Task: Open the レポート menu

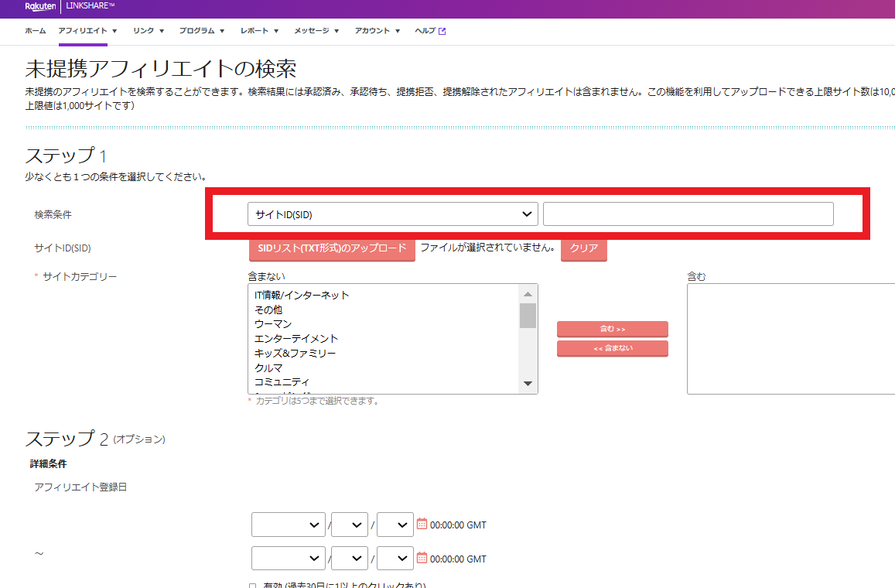Action: tap(259, 31)
